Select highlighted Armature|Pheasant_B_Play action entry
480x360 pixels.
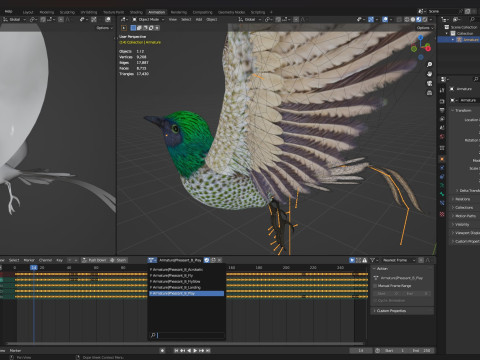pyautogui.click(x=186, y=294)
